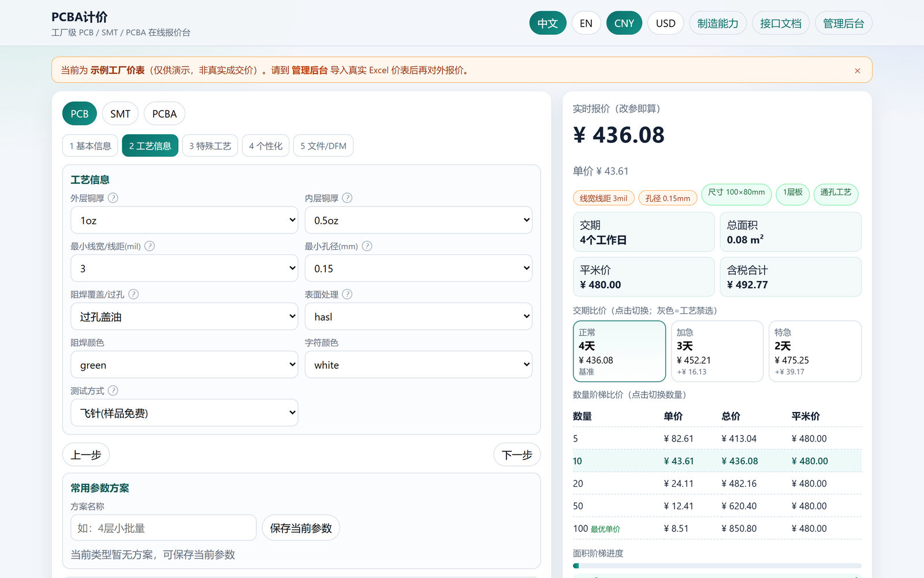Click the 上一步 button
924x578 pixels.
tap(86, 455)
